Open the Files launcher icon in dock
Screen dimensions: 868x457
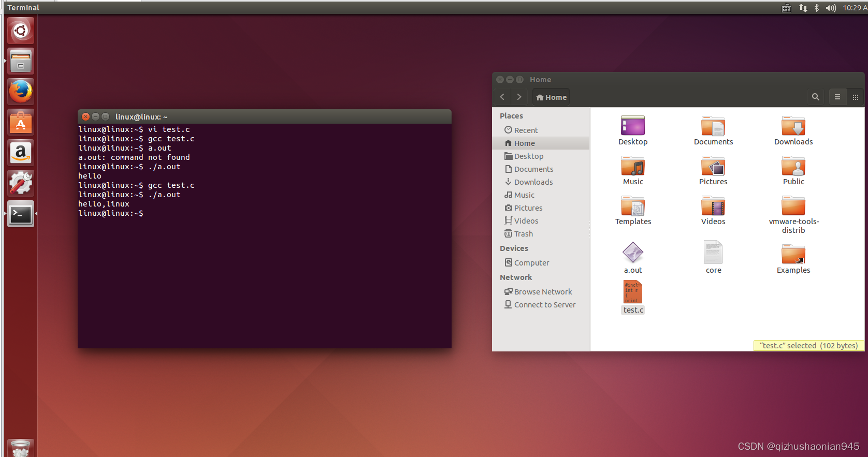point(21,61)
